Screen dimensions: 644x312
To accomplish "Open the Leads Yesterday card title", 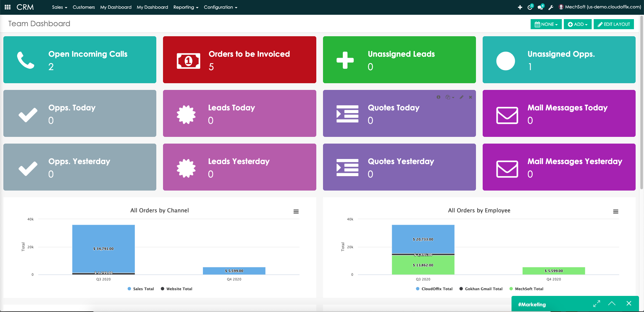I will pyautogui.click(x=239, y=161).
